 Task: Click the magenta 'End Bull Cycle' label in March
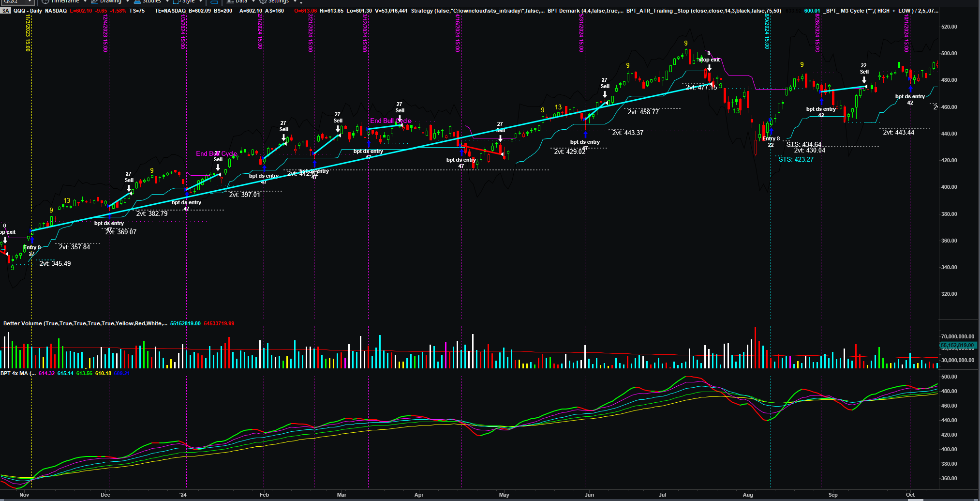(x=390, y=121)
